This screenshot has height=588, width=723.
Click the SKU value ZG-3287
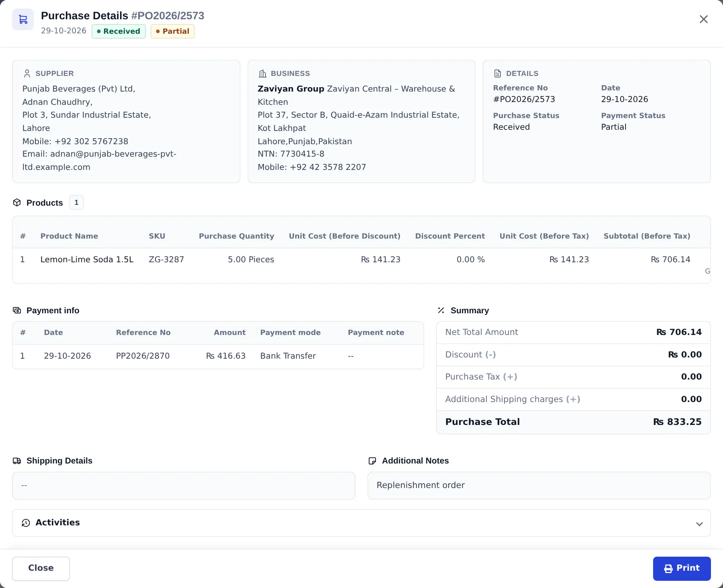coord(166,259)
